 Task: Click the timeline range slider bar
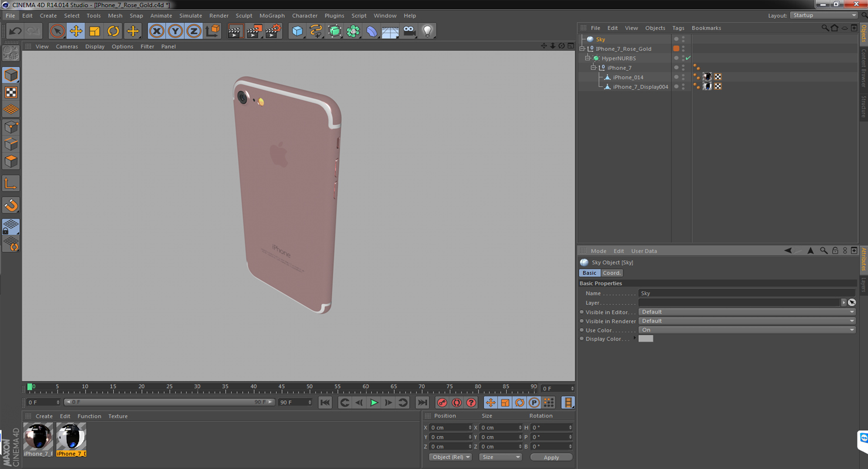point(169,402)
